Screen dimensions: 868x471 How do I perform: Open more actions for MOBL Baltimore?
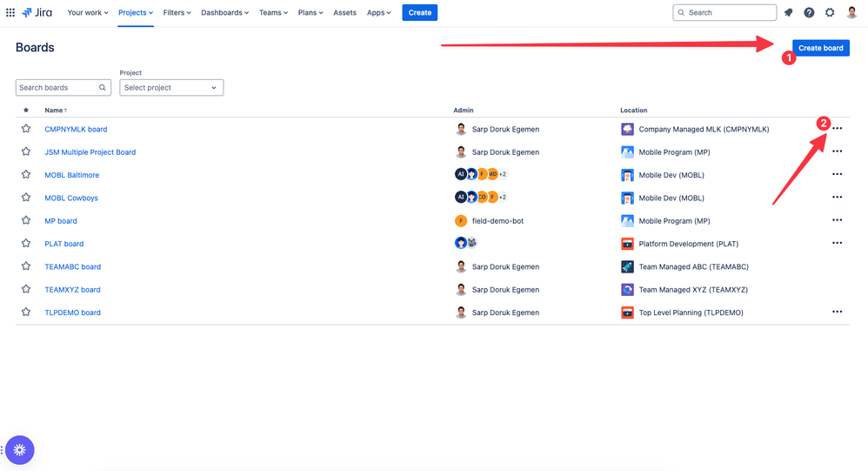click(x=837, y=174)
